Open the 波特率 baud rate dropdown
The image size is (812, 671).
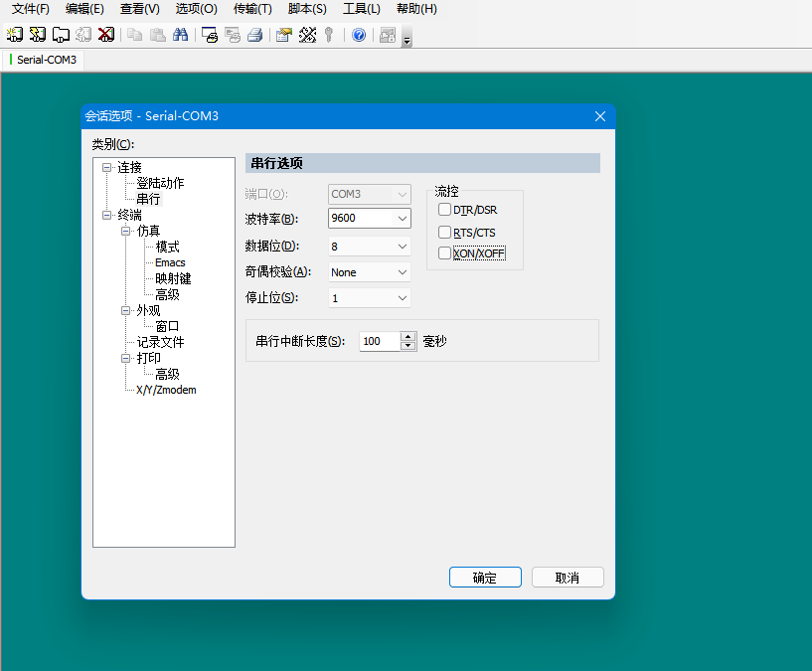(x=402, y=218)
